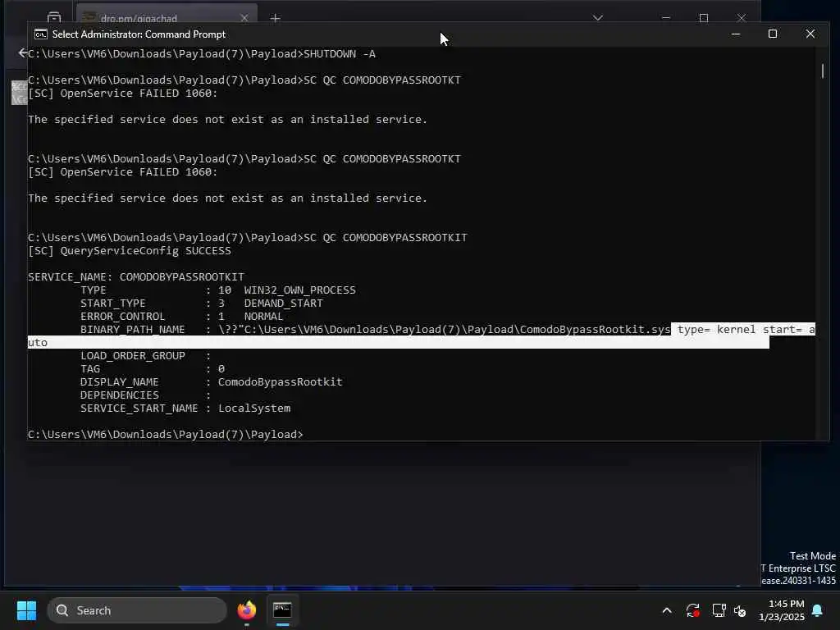The width and height of the screenshot is (840, 630).
Task: Minimize the Command Prompt window
Action: coord(736,34)
